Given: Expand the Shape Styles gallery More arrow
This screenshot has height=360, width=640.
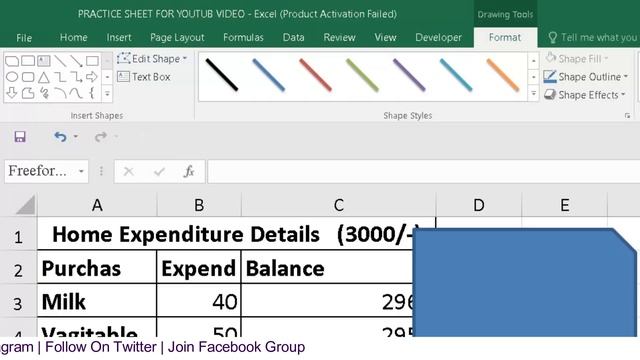Looking at the screenshot, I should (533, 93).
